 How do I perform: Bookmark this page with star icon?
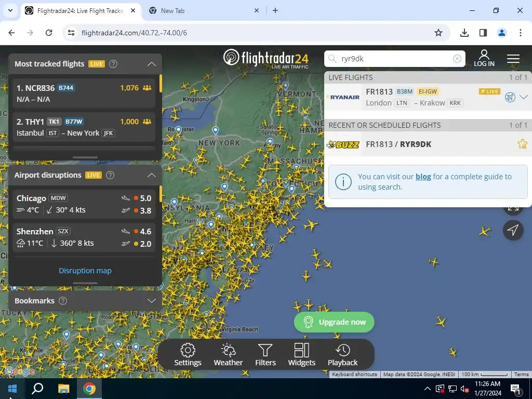(x=438, y=33)
